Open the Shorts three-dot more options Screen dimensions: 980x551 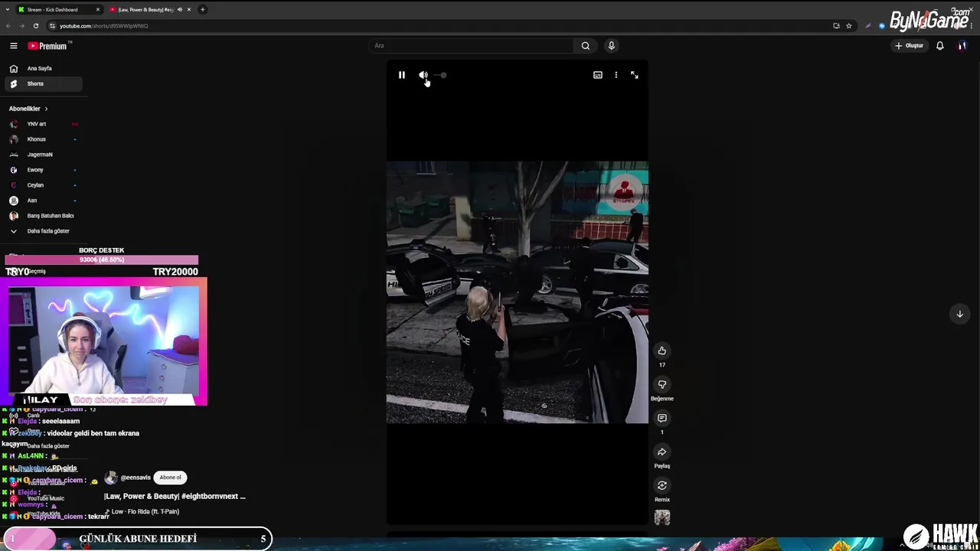pyautogui.click(x=616, y=75)
